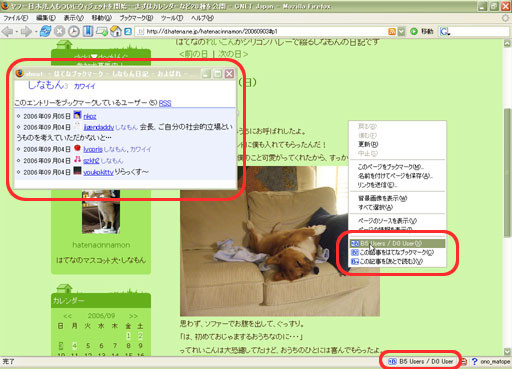Click the <前の日 previous day link

[195, 54]
